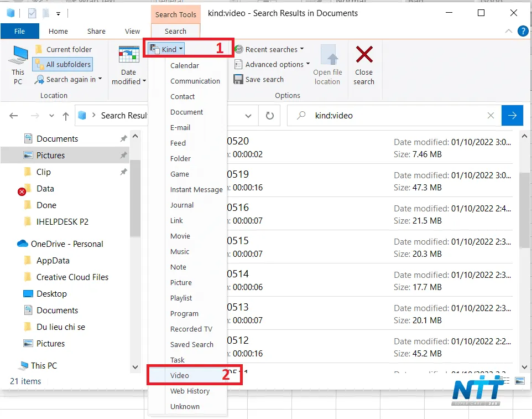Click the Date modified calendar icon
The width and height of the screenshot is (532, 419).
tap(128, 56)
